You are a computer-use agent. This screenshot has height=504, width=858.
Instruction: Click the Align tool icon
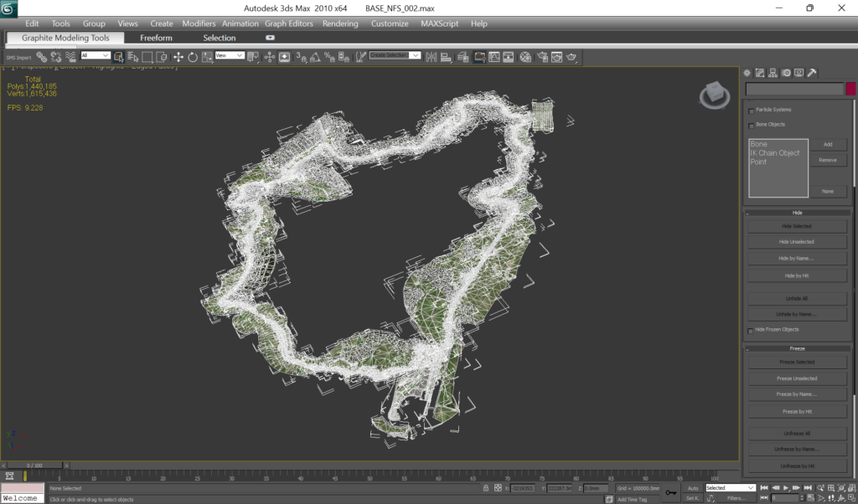point(446,57)
